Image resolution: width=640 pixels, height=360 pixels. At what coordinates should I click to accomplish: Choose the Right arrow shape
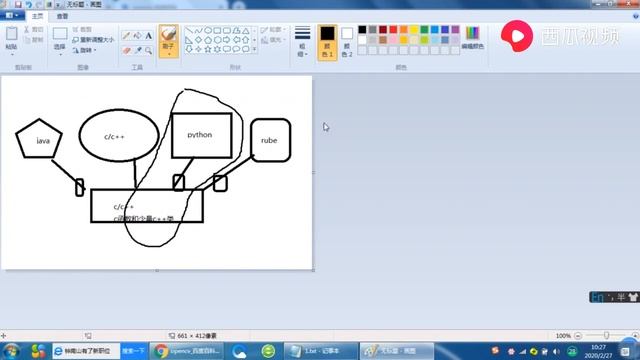pyautogui.click(x=227, y=40)
